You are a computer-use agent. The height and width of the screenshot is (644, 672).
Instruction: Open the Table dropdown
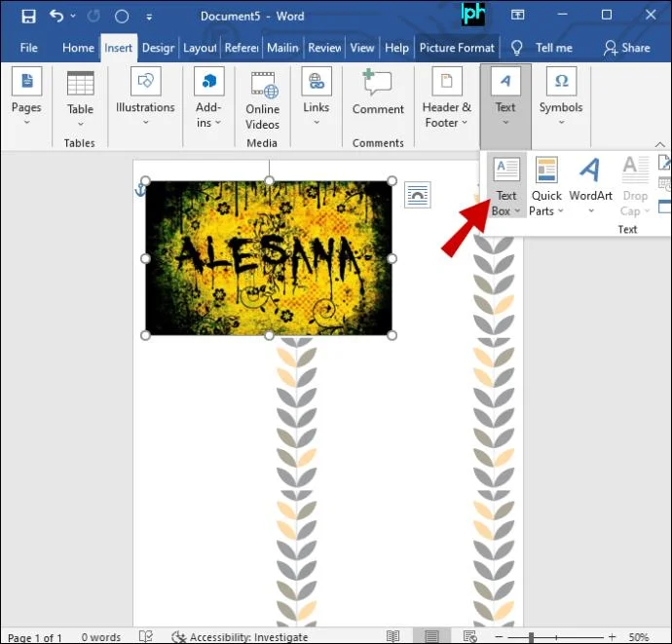(x=80, y=98)
